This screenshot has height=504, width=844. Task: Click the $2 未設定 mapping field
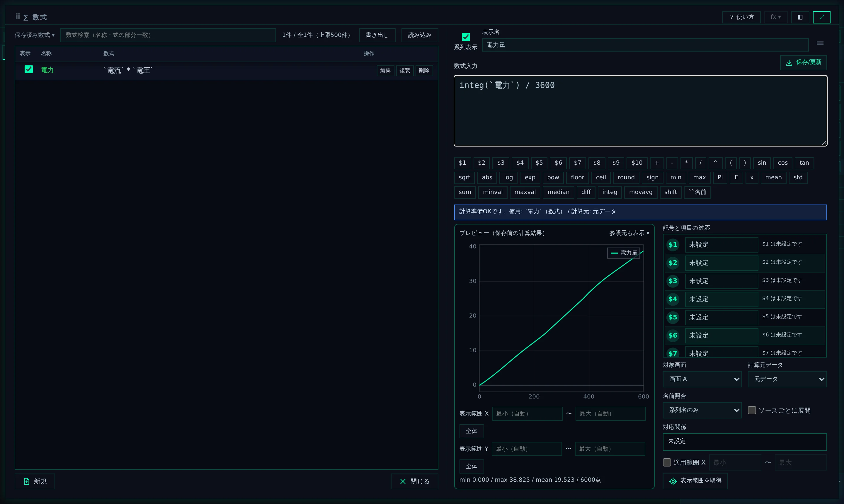[722, 263]
